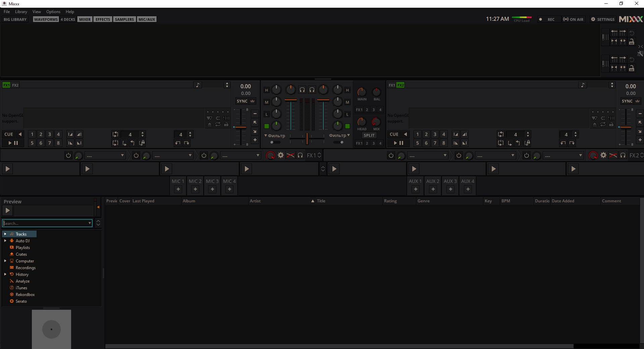644x349 pixels.
Task: Enable broadcasting with the ON AIR icon
Action: click(x=565, y=19)
